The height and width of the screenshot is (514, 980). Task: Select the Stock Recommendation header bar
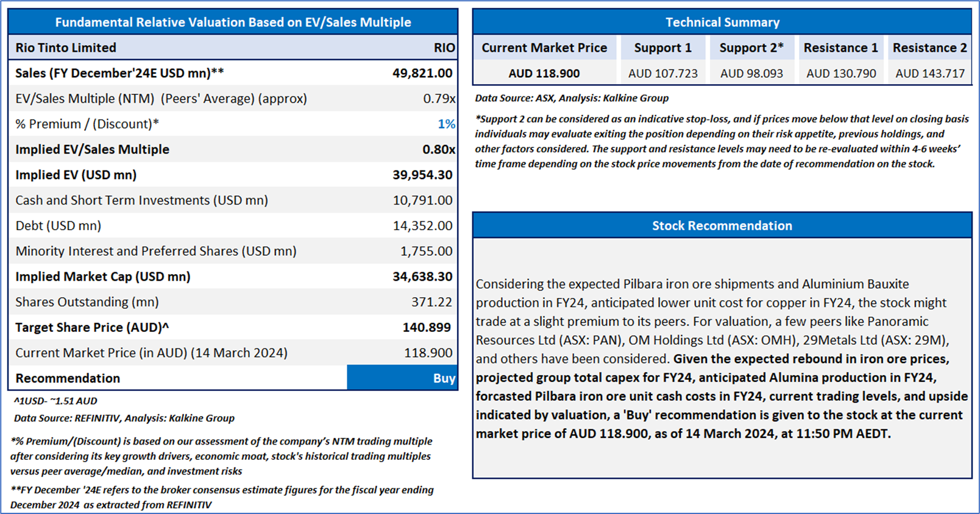tap(722, 225)
